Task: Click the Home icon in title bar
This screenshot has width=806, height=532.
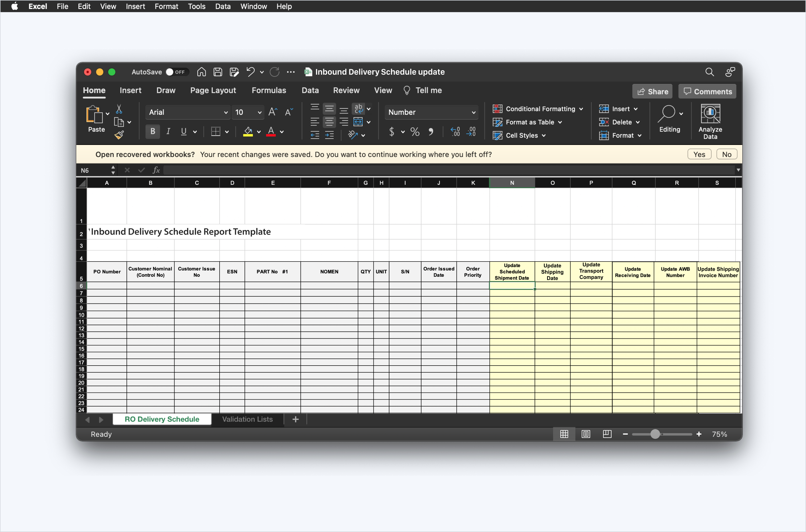Action: (201, 72)
